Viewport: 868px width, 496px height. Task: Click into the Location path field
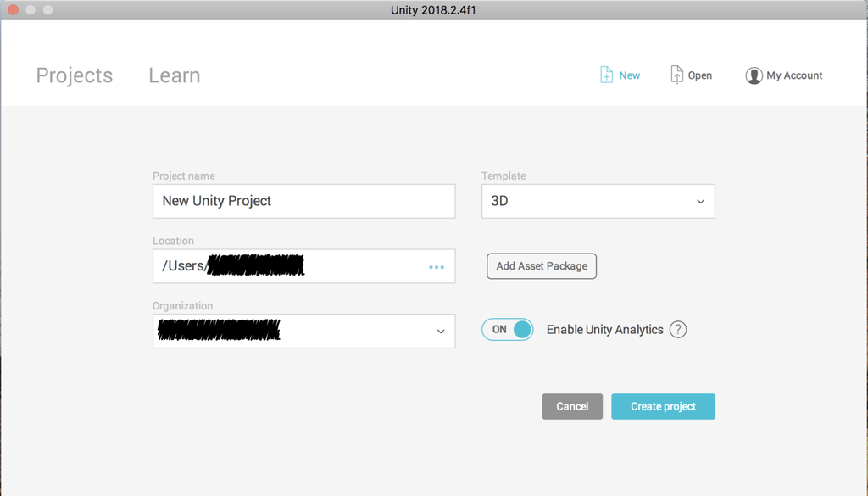tap(304, 266)
